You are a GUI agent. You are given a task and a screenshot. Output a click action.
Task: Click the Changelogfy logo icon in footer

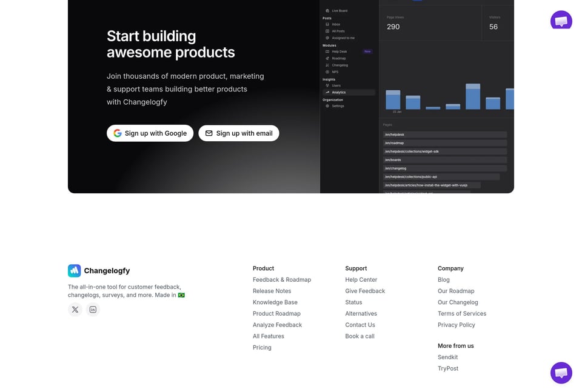pyautogui.click(x=74, y=271)
